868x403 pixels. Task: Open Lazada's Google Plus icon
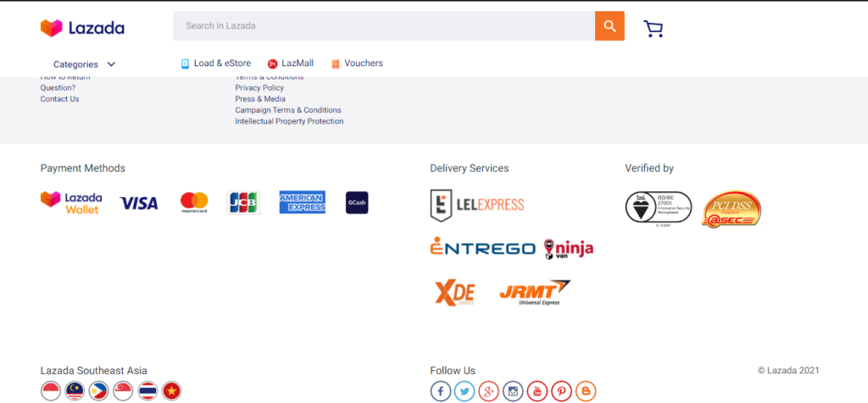click(489, 391)
